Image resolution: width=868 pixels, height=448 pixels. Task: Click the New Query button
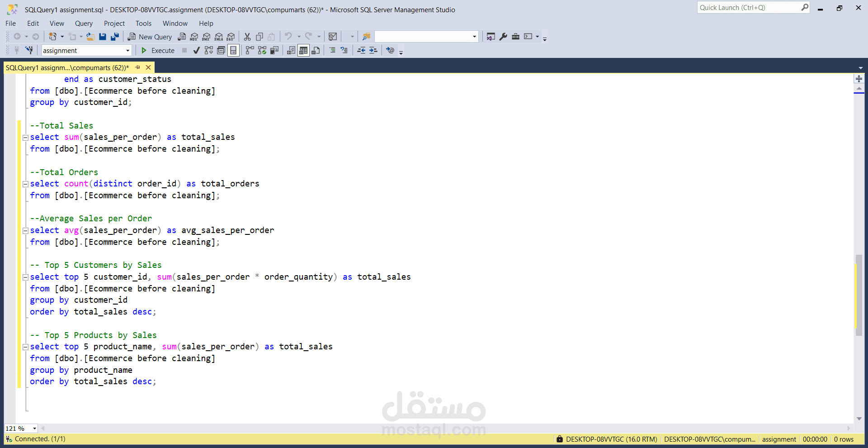[150, 37]
